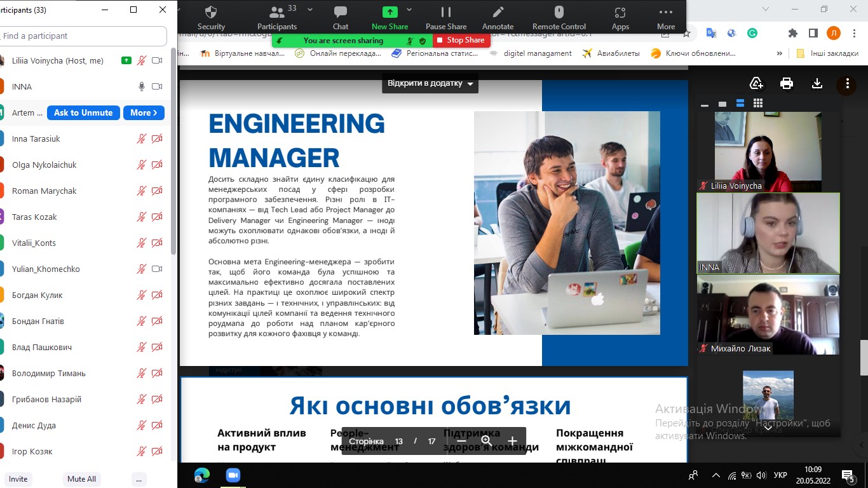This screenshot has width=868, height=488.
Task: Select the two-row strip view icon in Zoom panel
Action: (740, 103)
